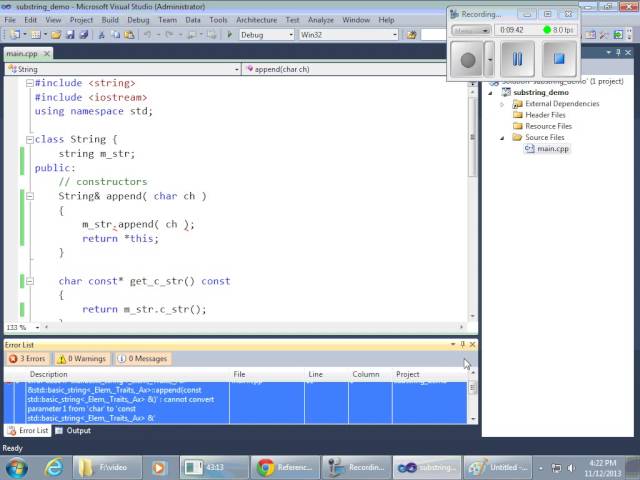Select the main.cpp editor tab
Screen dimensions: 640x480
click(22, 53)
